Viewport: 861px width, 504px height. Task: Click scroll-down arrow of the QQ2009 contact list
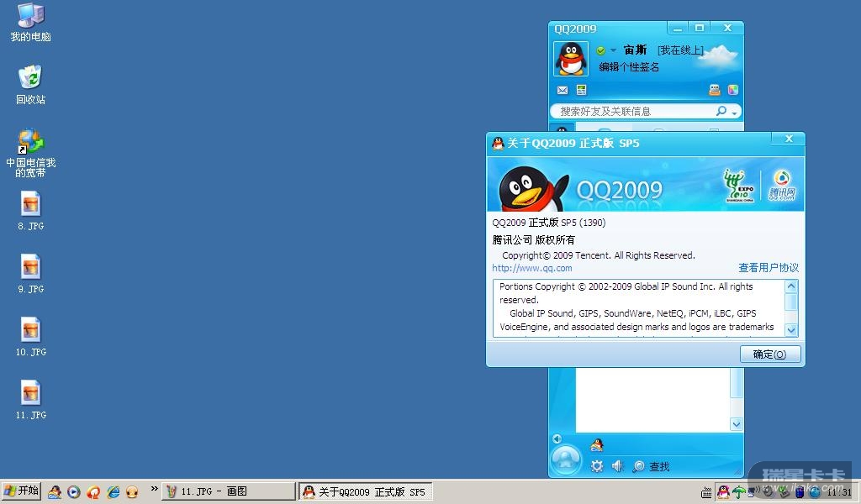(x=737, y=424)
